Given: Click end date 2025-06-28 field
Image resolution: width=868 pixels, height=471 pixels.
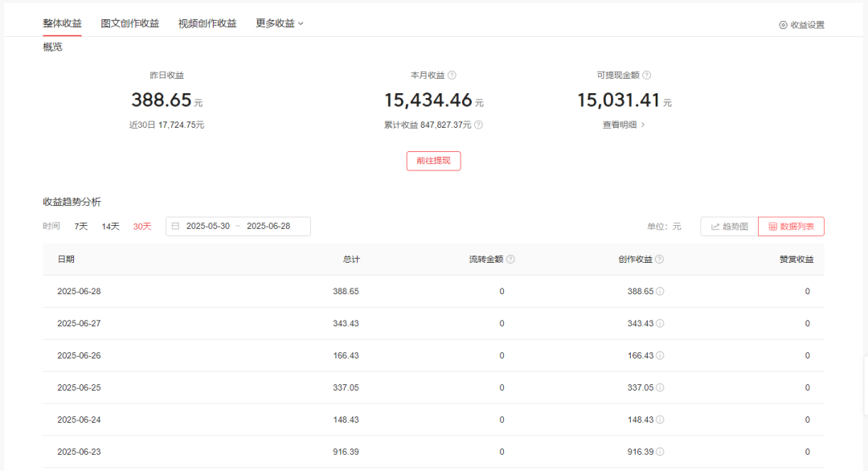Looking at the screenshot, I should 268,227.
